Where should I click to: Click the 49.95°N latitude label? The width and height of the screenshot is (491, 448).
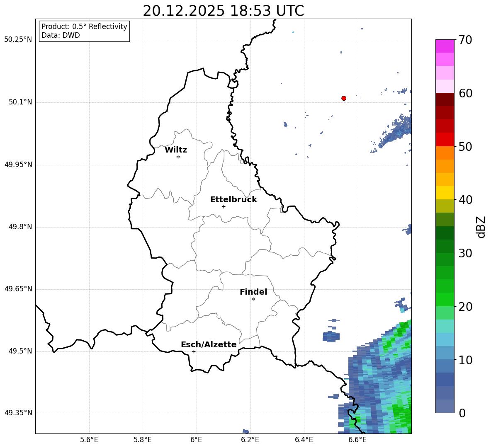pyautogui.click(x=18, y=164)
